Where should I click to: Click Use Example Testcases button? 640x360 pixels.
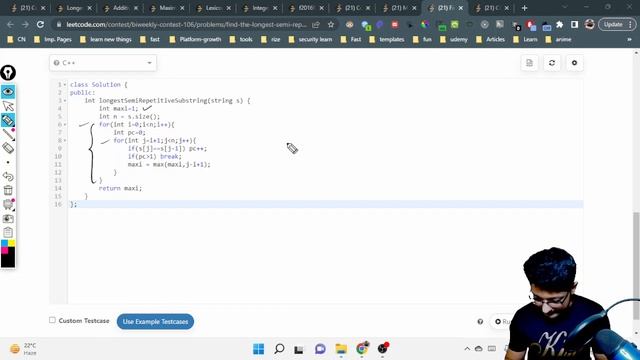(x=155, y=322)
